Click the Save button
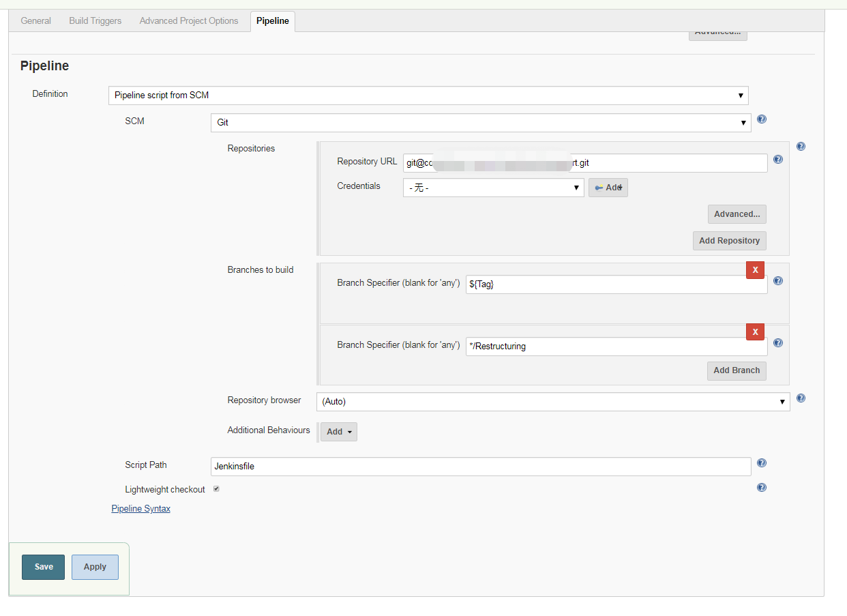This screenshot has height=616, width=847. coord(44,567)
